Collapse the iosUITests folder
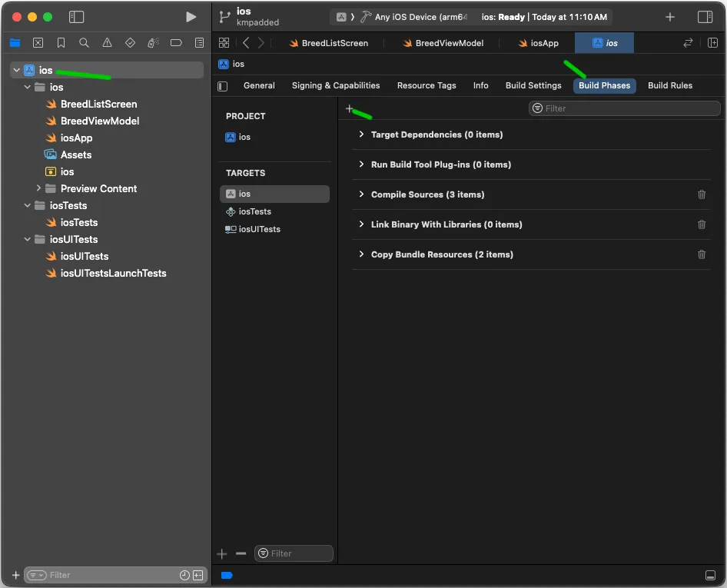727x588 pixels. tap(28, 239)
